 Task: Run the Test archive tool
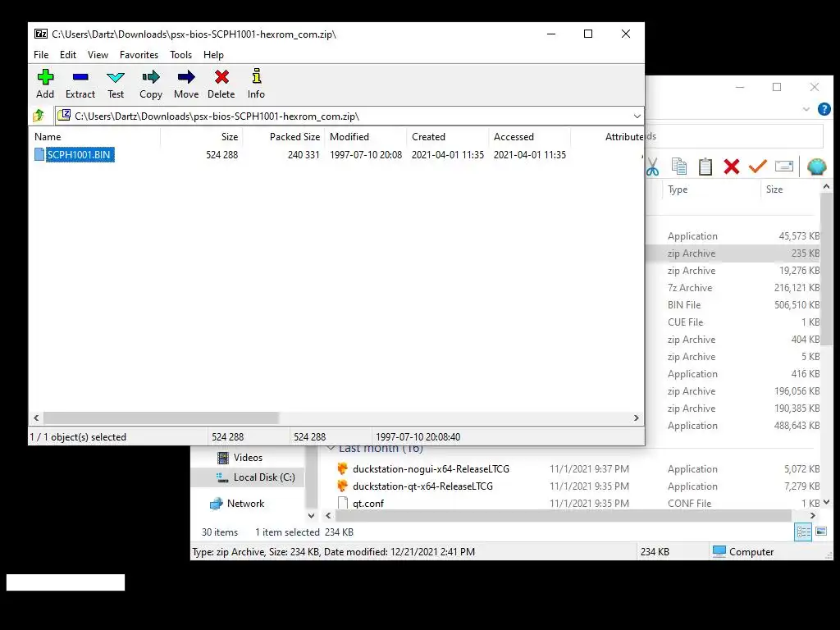116,84
